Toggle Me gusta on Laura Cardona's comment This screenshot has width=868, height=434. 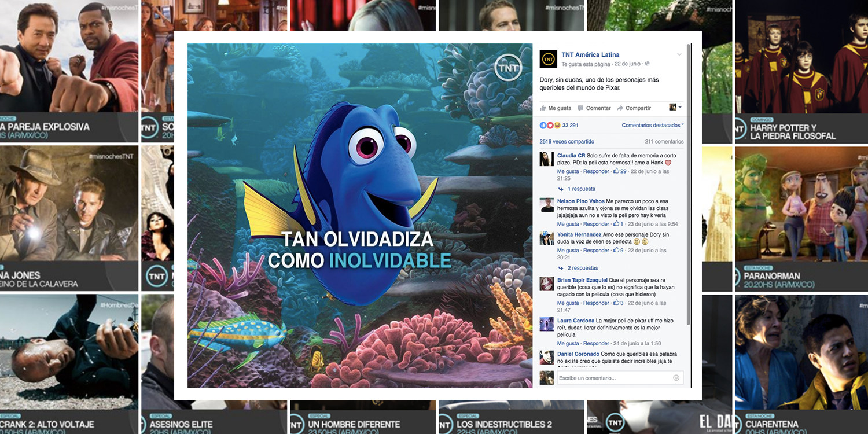(x=568, y=344)
